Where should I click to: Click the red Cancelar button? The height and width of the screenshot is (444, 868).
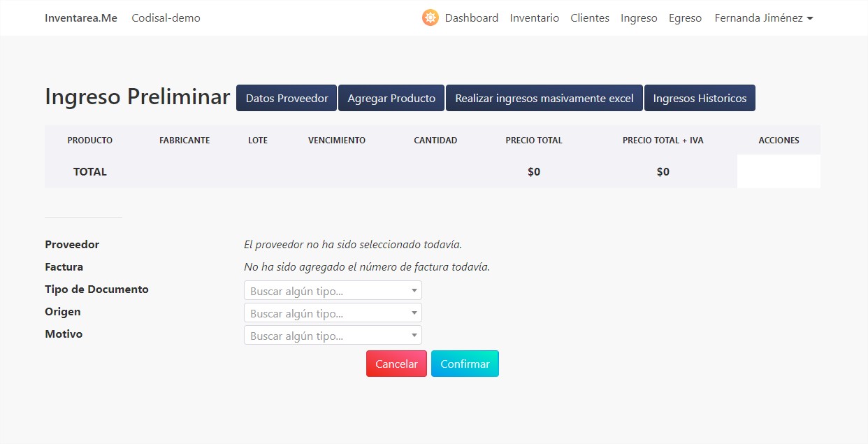tap(396, 364)
